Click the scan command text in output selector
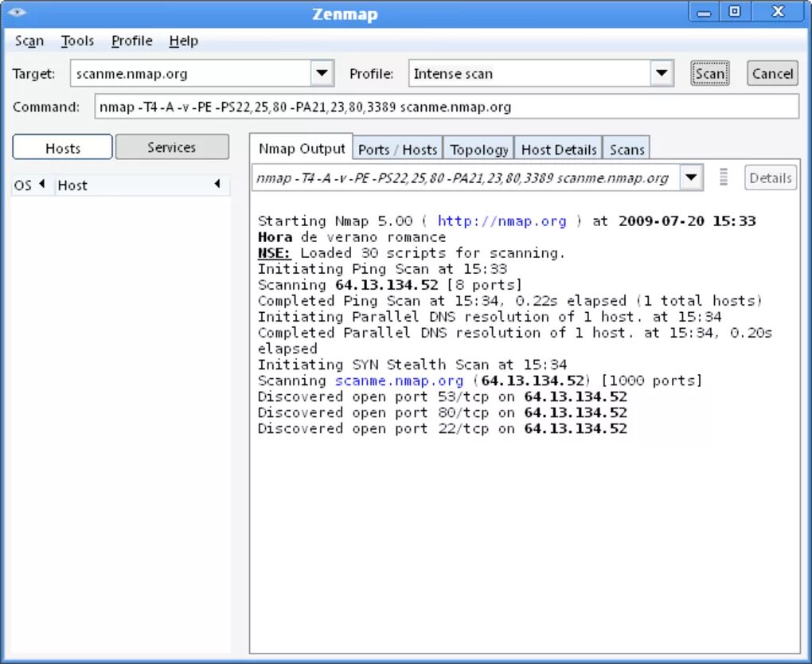Viewport: 812px width, 664px height. coord(463,178)
